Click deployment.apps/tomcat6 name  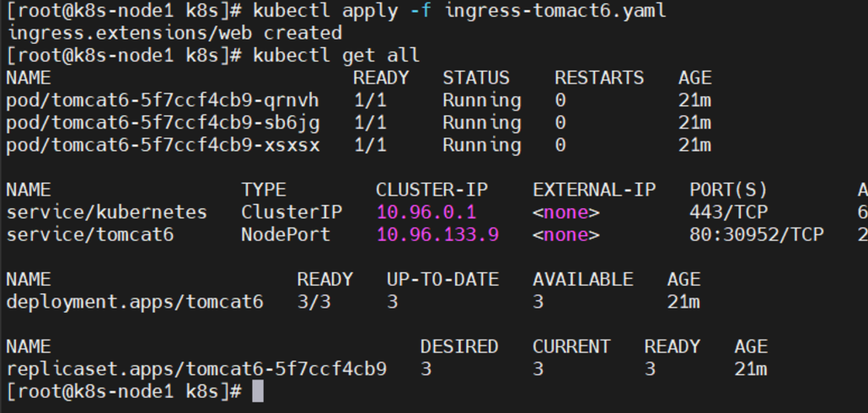[135, 303]
